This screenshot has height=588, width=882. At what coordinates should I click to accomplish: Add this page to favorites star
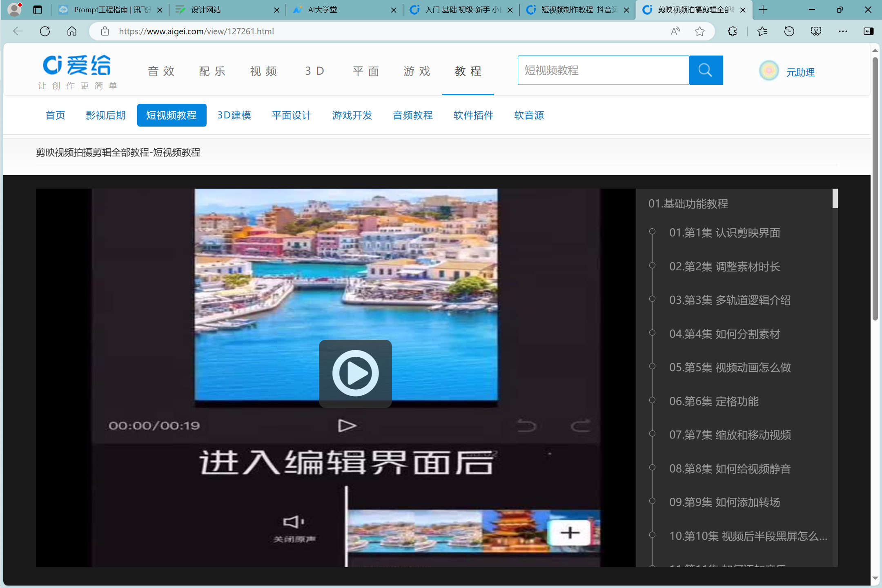click(x=699, y=31)
